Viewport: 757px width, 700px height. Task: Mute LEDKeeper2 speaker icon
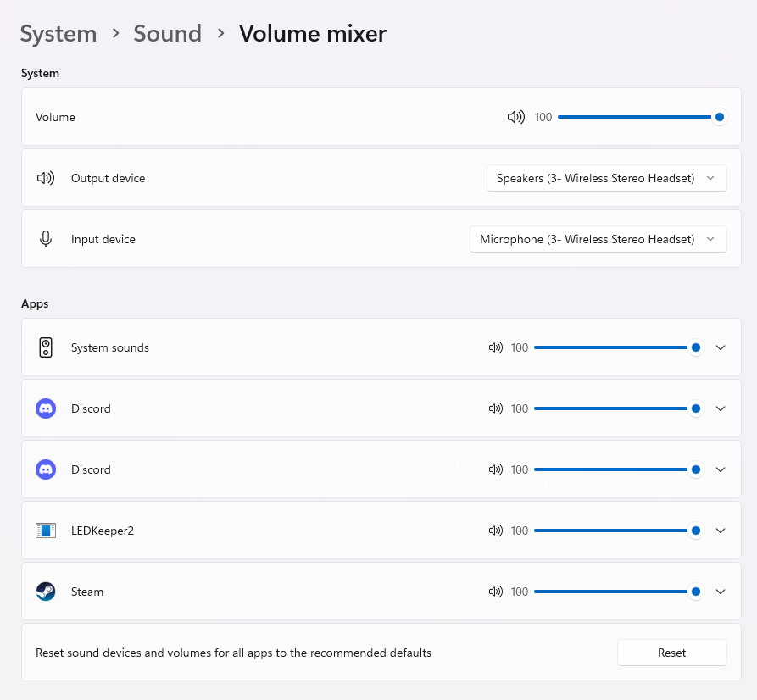coord(495,531)
